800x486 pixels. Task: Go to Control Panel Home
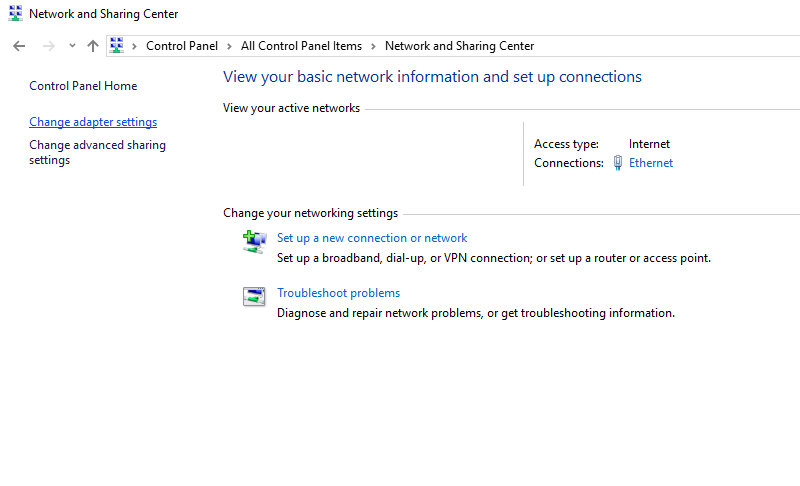pyautogui.click(x=83, y=86)
